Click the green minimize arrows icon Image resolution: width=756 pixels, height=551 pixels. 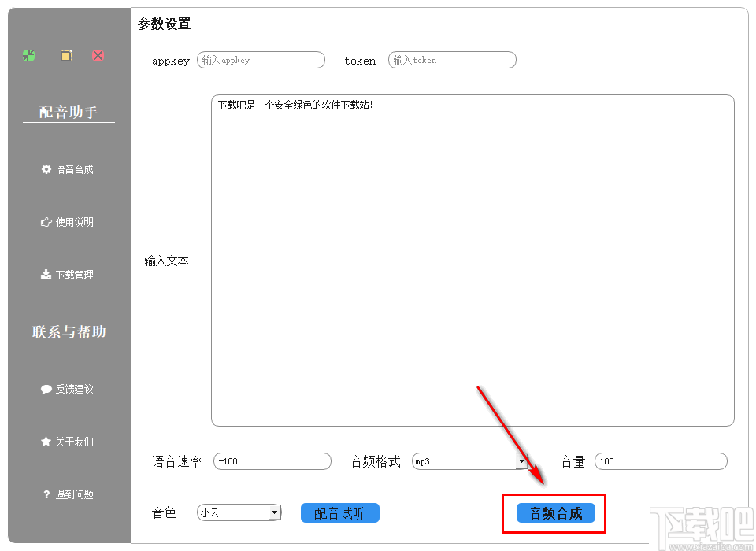coord(28,55)
